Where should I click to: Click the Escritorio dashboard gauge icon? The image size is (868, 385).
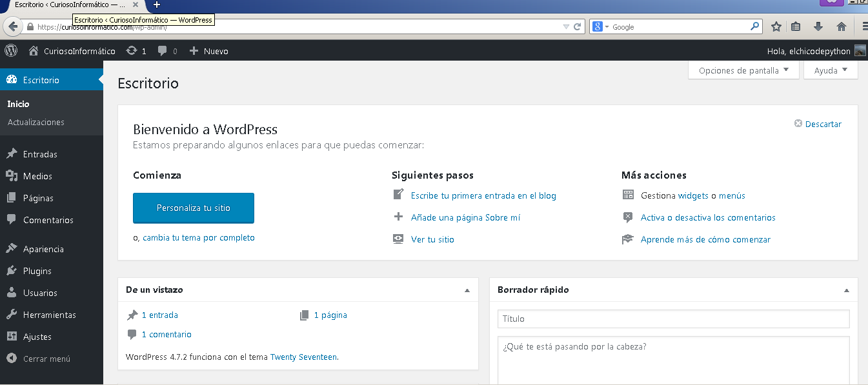click(11, 80)
